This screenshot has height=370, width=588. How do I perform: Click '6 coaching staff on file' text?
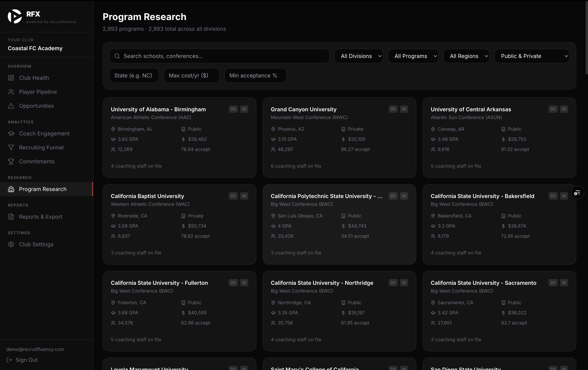tap(296, 166)
